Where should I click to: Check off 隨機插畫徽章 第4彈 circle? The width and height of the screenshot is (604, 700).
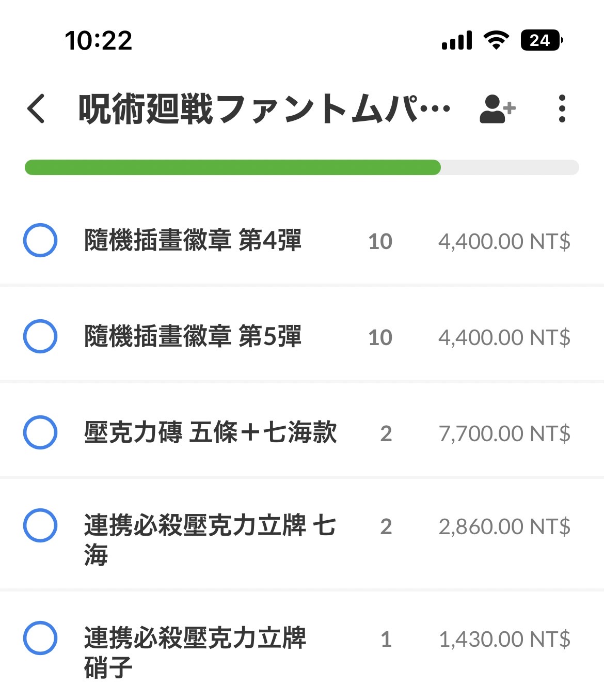coord(40,240)
